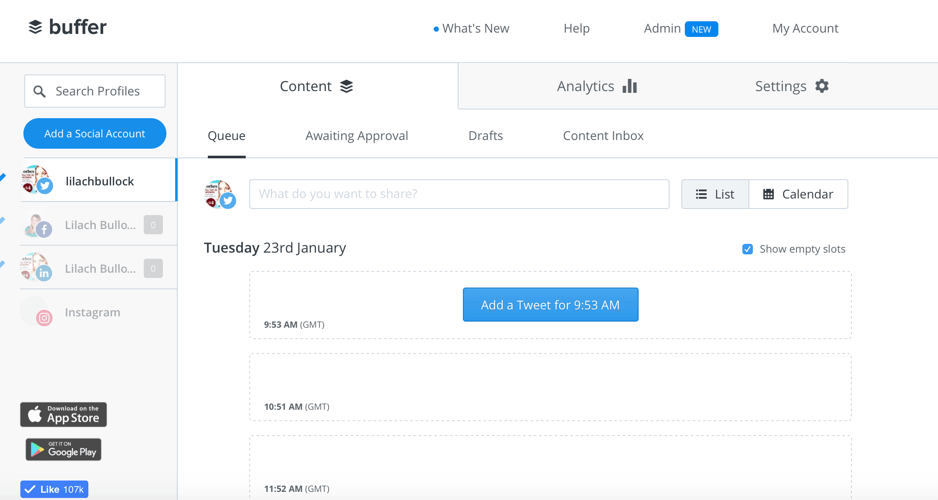Select the Awaiting Approval subtab
The width and height of the screenshot is (938, 500).
(x=357, y=136)
